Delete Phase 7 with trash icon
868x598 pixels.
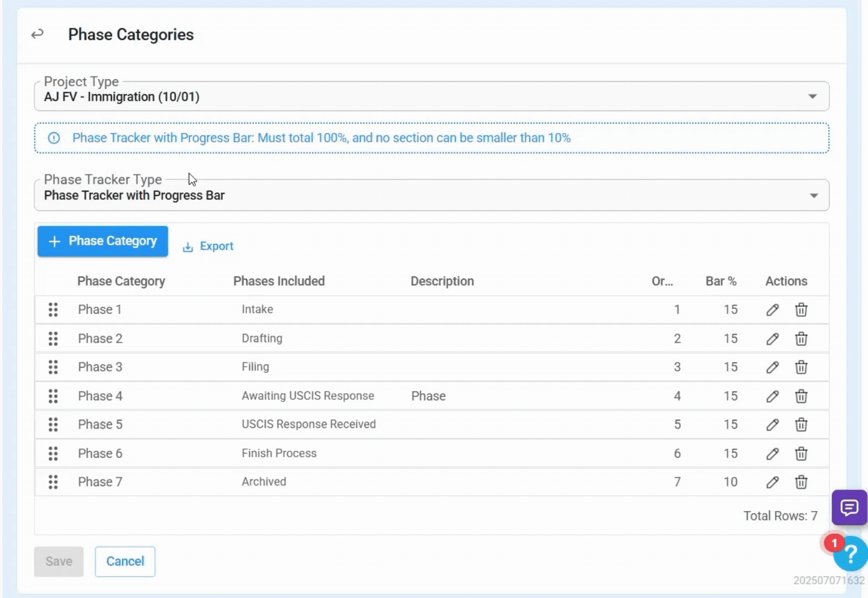(x=801, y=482)
